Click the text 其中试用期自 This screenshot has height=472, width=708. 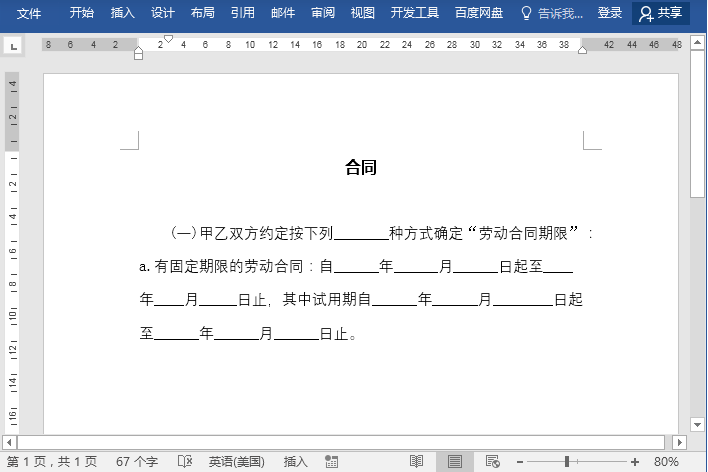327,299
